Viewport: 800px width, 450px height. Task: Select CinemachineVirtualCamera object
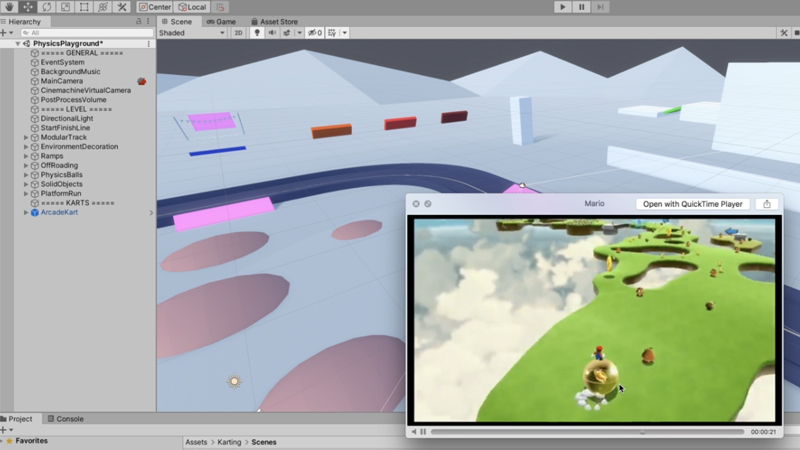pos(86,90)
